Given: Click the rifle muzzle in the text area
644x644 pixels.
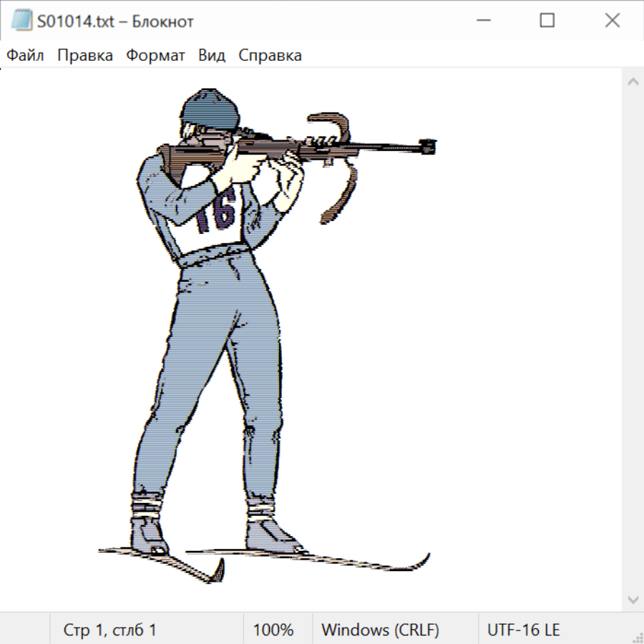Looking at the screenshot, I should pyautogui.click(x=429, y=147).
